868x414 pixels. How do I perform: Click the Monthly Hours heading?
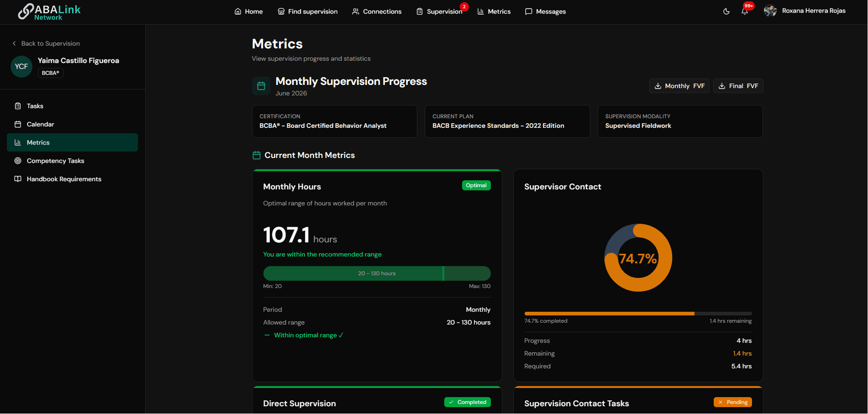292,187
